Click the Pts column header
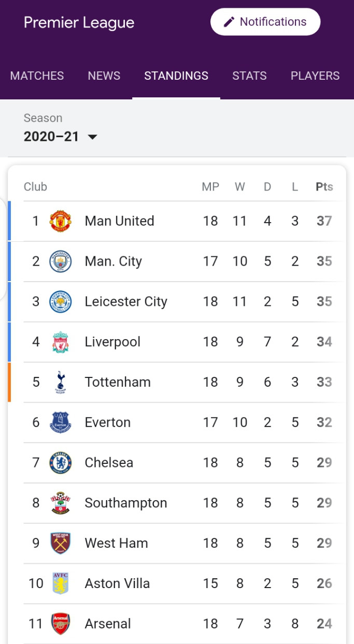 tap(324, 187)
